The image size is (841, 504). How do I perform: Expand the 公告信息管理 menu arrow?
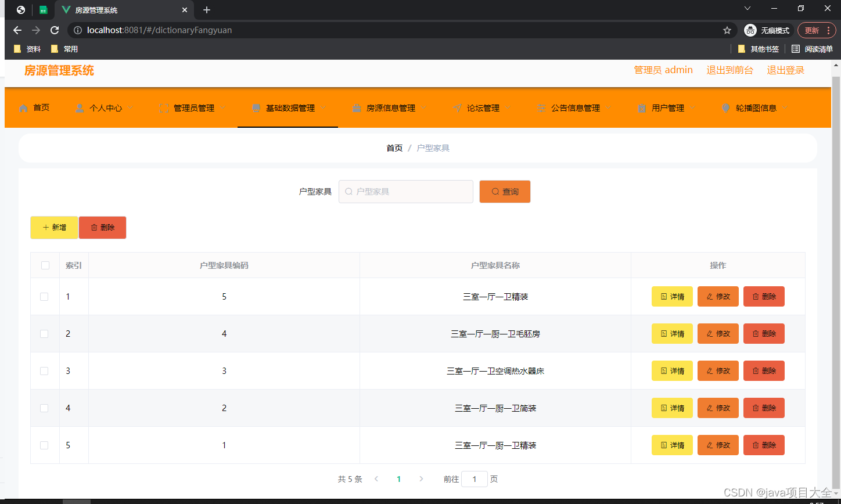pyautogui.click(x=609, y=108)
